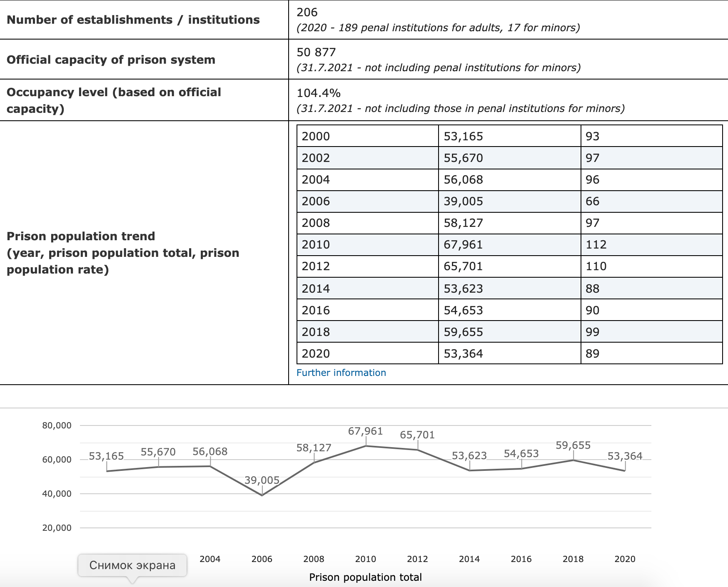Click the 65,701 chart data label
728x587 pixels.
click(x=417, y=435)
